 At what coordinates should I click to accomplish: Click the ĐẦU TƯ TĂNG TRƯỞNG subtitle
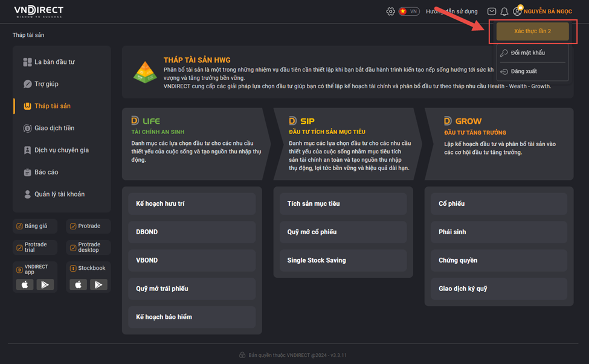point(475,132)
